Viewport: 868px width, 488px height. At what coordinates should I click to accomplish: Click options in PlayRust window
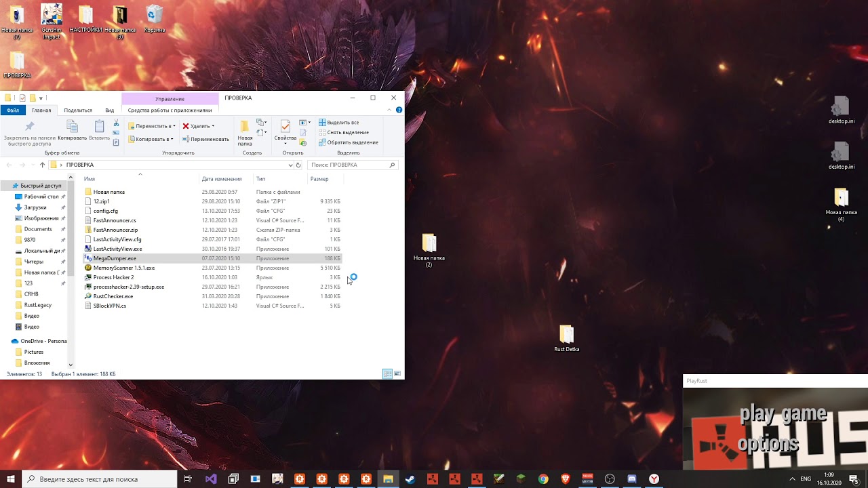[768, 444]
